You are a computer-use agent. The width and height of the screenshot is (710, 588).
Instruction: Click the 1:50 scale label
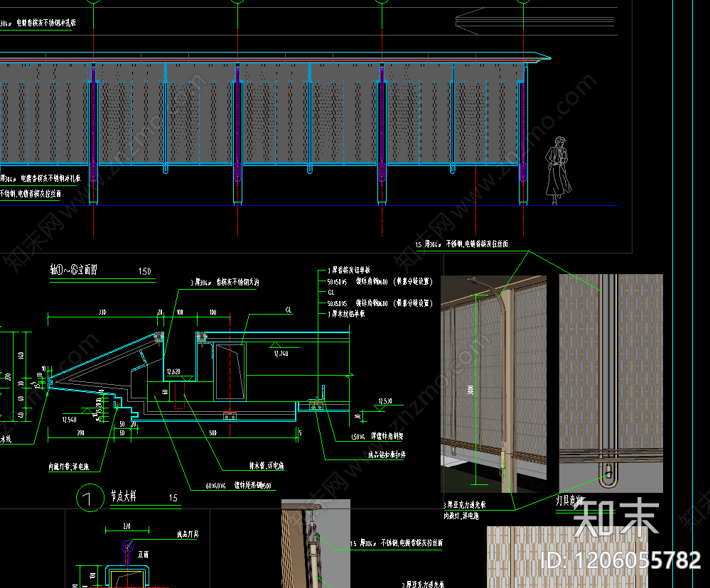144,271
